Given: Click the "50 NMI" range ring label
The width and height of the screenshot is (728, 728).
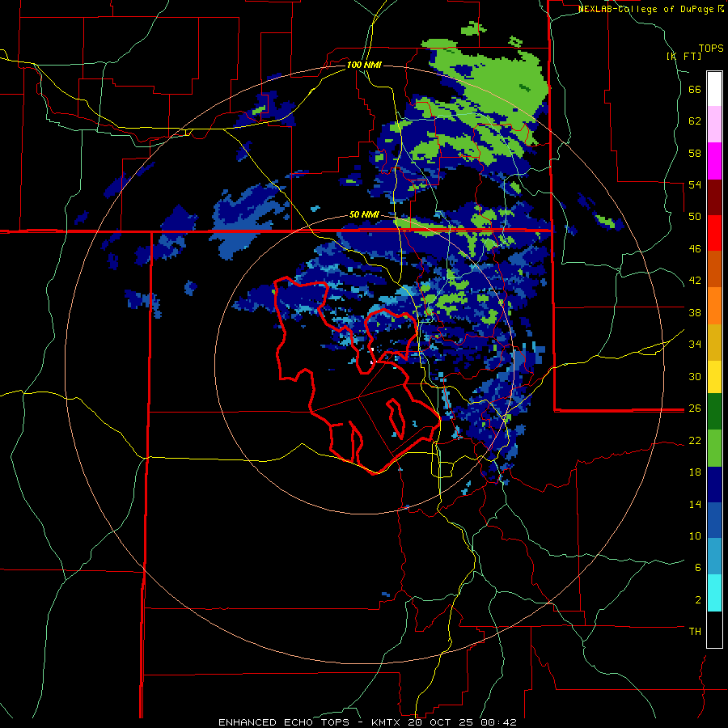Looking at the screenshot, I should (364, 214).
